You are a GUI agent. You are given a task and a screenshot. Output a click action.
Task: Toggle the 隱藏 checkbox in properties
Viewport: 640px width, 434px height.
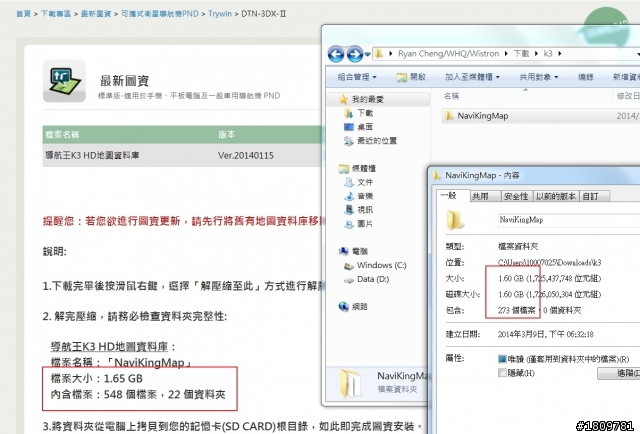click(502, 373)
